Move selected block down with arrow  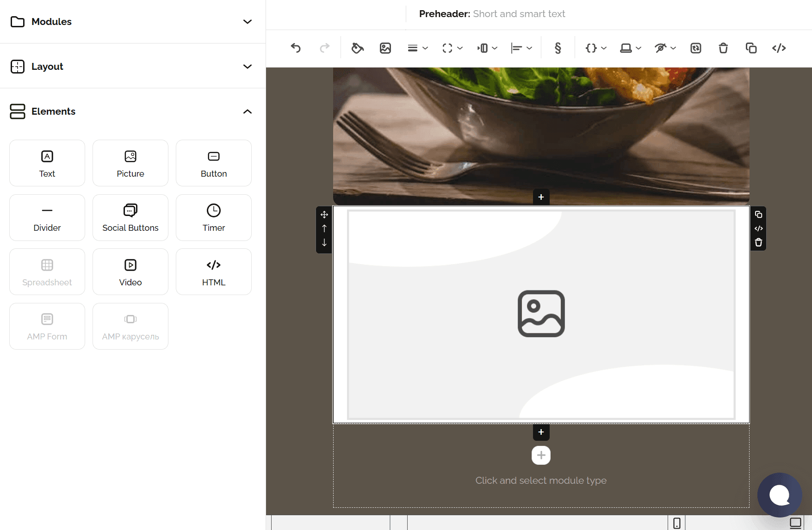[324, 242]
